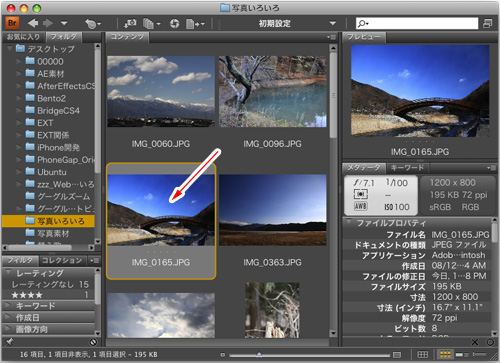
Task: Open the workspace switcher dropdown arrow
Action: (332, 24)
